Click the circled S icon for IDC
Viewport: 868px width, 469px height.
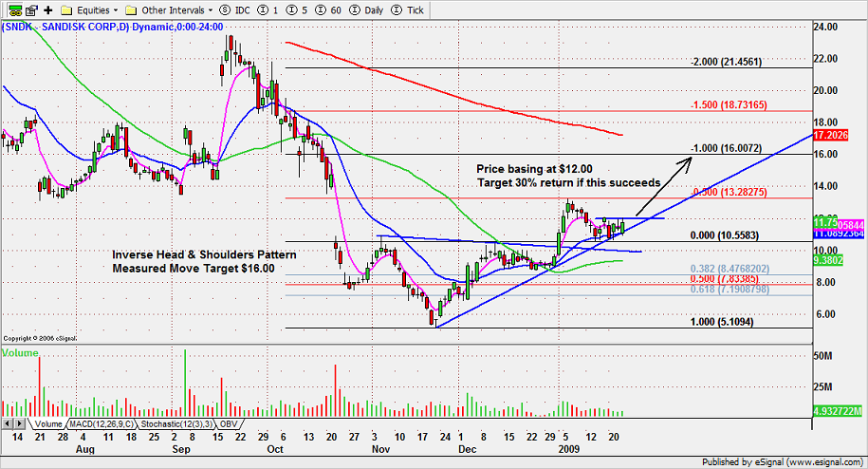tap(225, 9)
